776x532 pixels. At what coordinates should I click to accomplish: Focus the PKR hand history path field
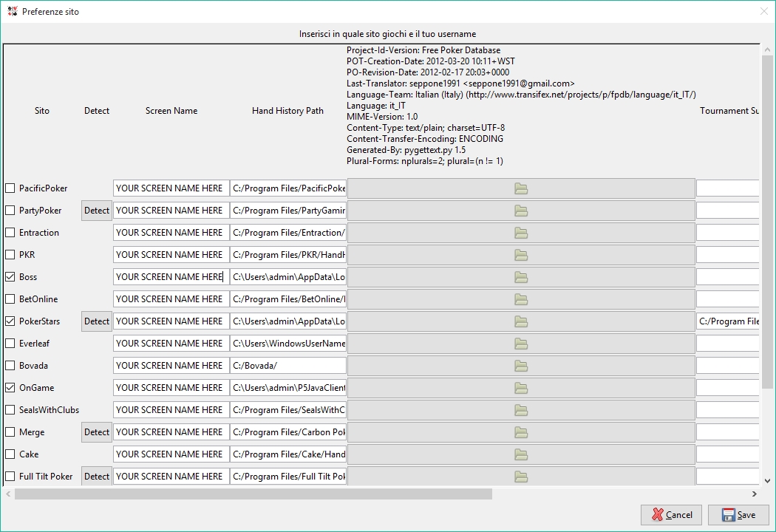click(288, 254)
